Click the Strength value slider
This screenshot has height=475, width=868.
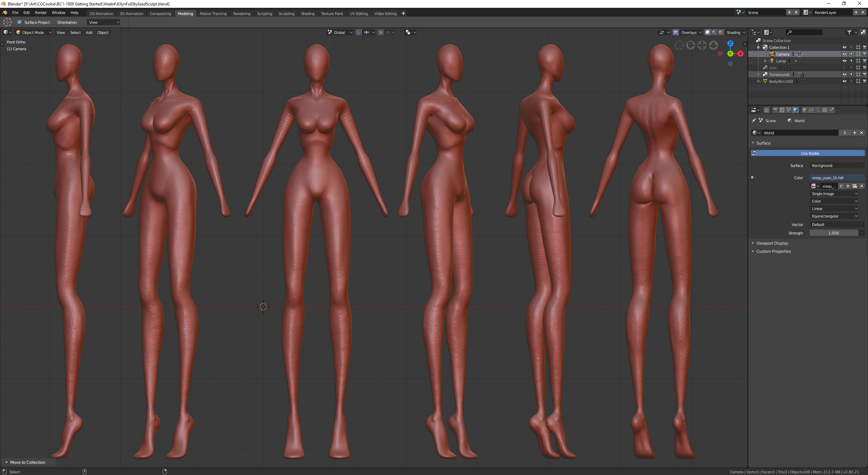pos(833,233)
